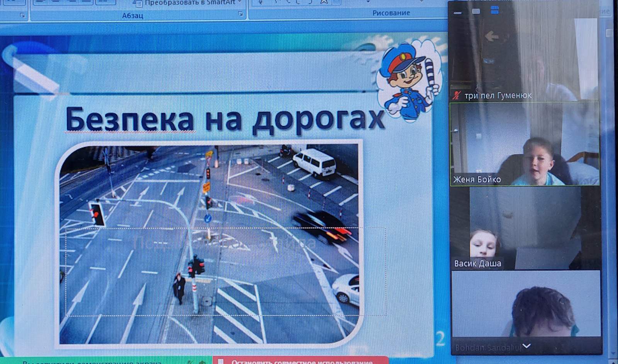Click the slide title Безпека на дорогах
The height and width of the screenshot is (364, 618).
(225, 119)
